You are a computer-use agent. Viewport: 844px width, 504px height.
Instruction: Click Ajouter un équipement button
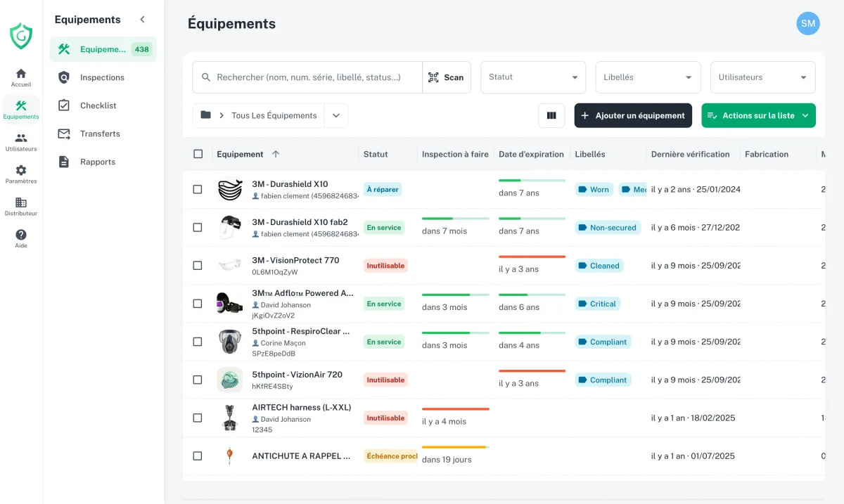(633, 115)
